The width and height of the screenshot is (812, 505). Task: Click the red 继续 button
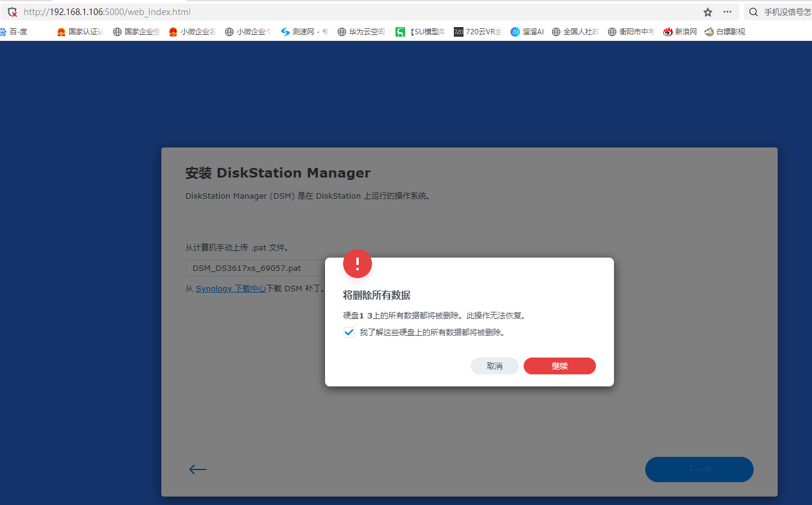click(560, 366)
